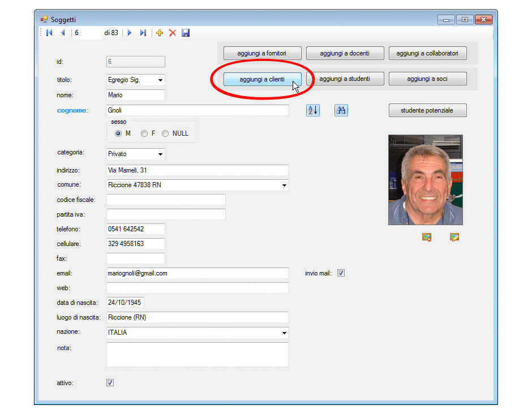Image resolution: width=532 pixels, height=414 pixels.
Task: Maximize the Soggetti window
Action: [x=465, y=20]
